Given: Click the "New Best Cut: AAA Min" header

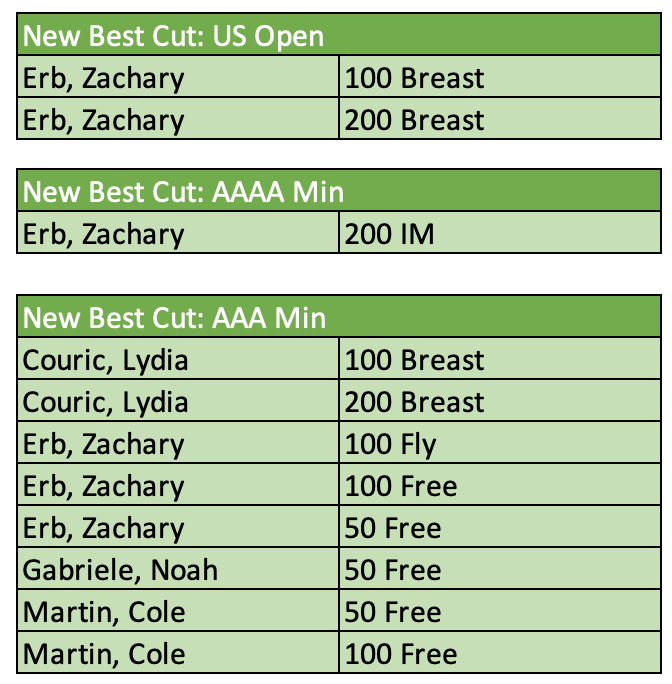Looking at the screenshot, I should [x=174, y=318].
